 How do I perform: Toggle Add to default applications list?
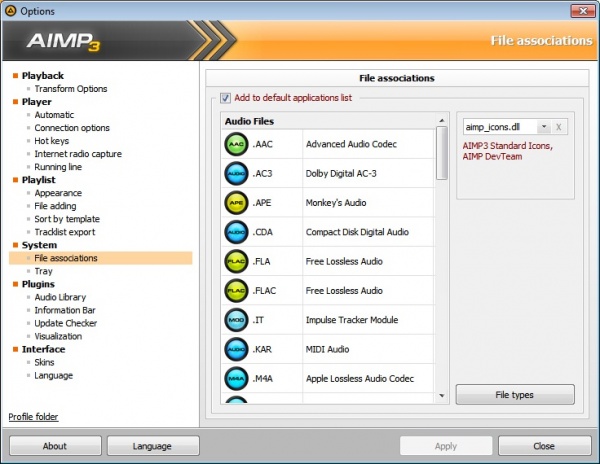[225, 98]
